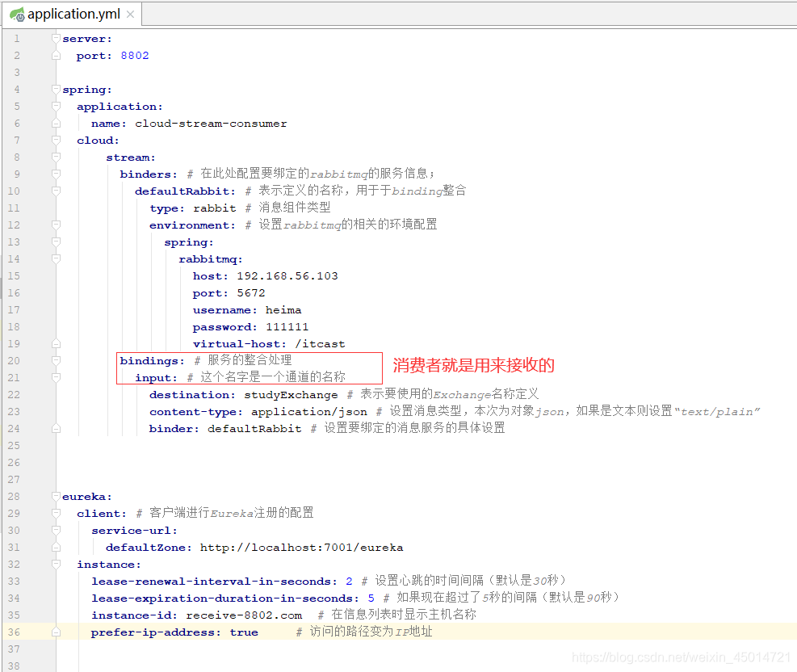Click the name value cloud-stream-consumer

click(211, 124)
